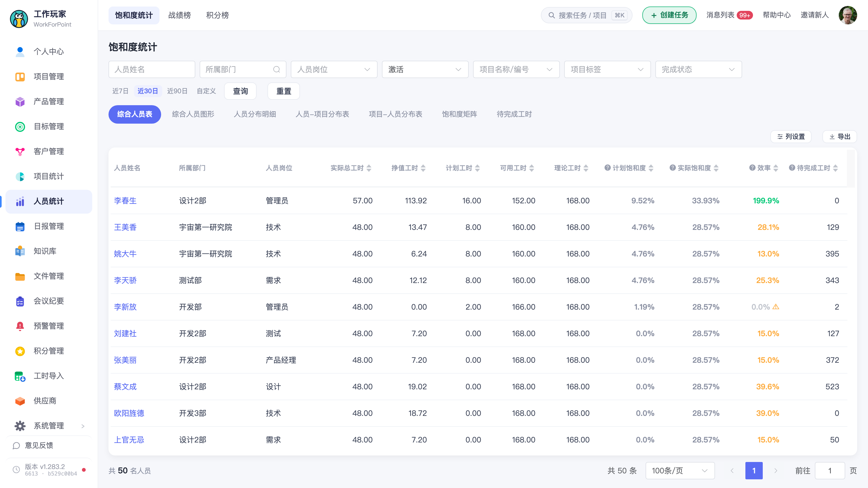Click the 创建任务 button

[x=669, y=15]
